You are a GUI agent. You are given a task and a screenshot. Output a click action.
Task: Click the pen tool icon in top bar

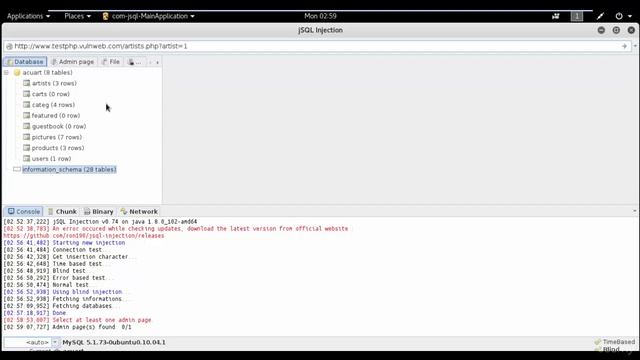tap(600, 16)
